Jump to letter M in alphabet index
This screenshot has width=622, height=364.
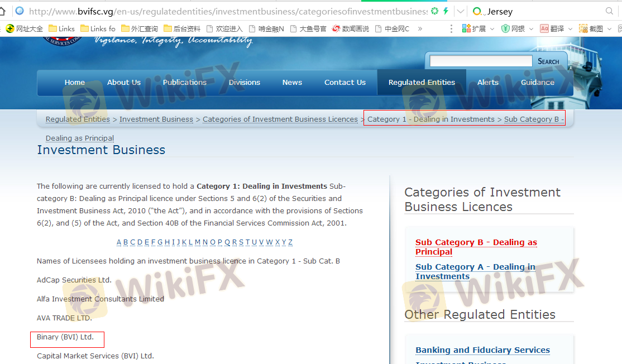point(198,242)
